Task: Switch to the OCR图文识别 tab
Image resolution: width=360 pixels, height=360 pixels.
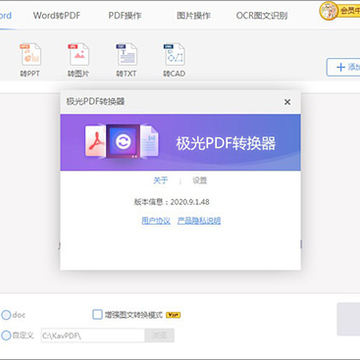Action: coord(262,15)
